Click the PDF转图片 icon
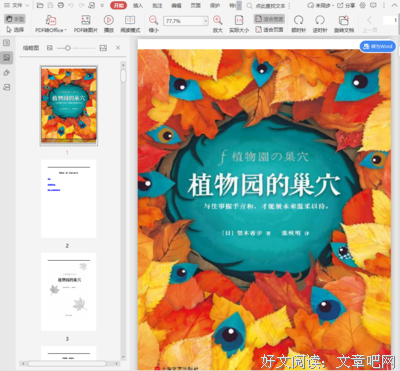The height and width of the screenshot is (371, 400). pyautogui.click(x=86, y=20)
